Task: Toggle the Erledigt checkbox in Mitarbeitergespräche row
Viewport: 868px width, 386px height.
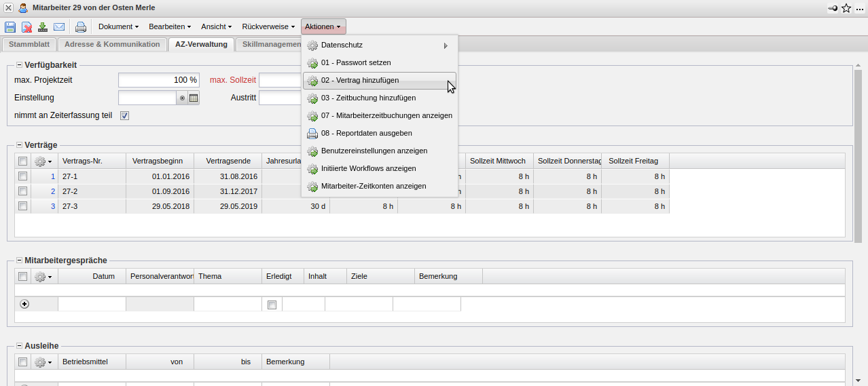Action: point(272,305)
